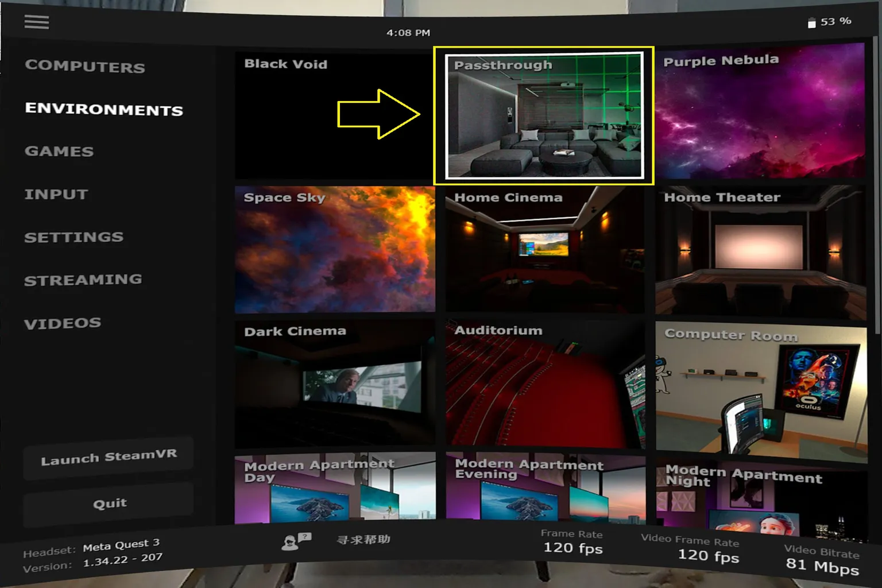Image resolution: width=882 pixels, height=588 pixels.
Task: Click the version 1.34.22 - 207 text
Action: click(x=123, y=560)
